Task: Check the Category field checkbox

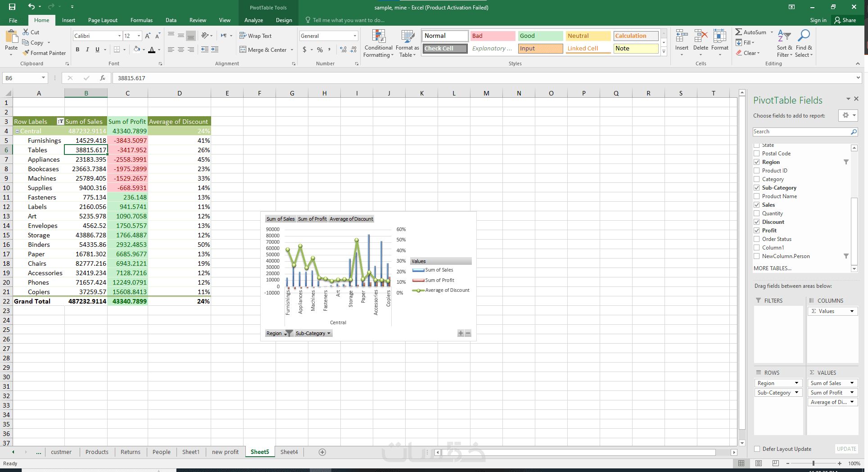Action: pos(757,179)
